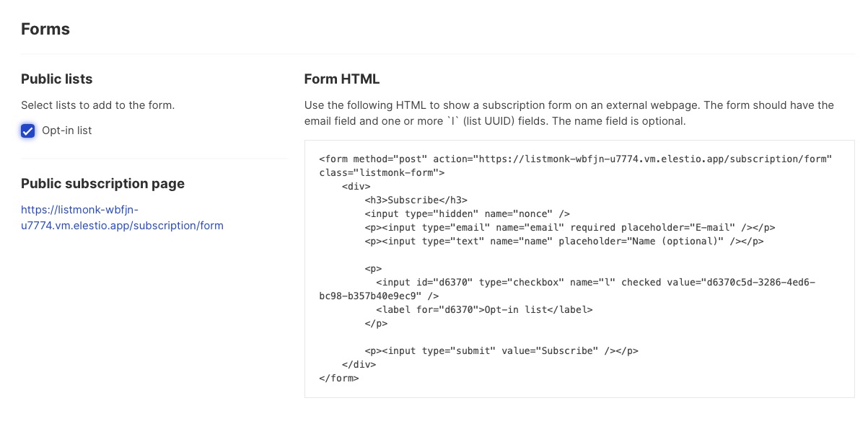
Task: Click the "Forms" page heading
Action: 45,29
